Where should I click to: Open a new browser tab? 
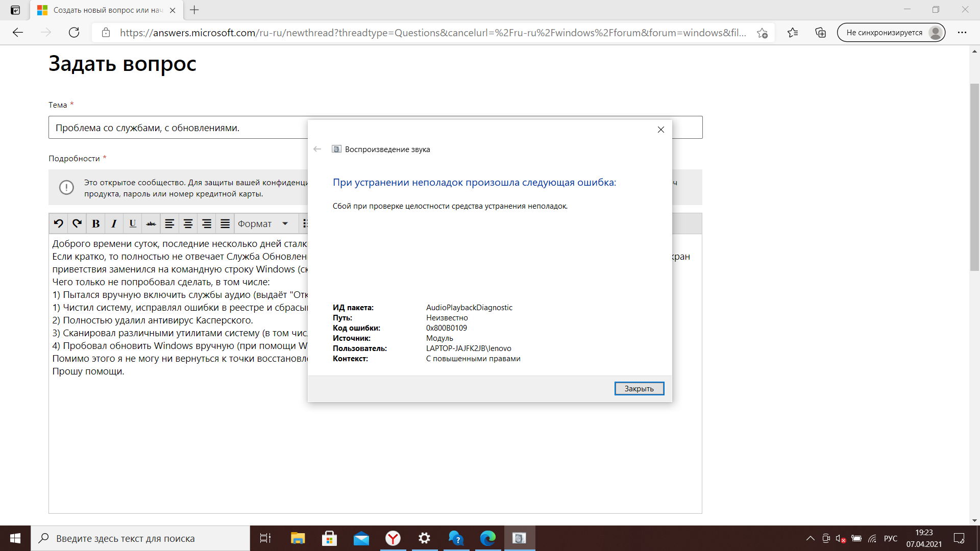tap(194, 10)
